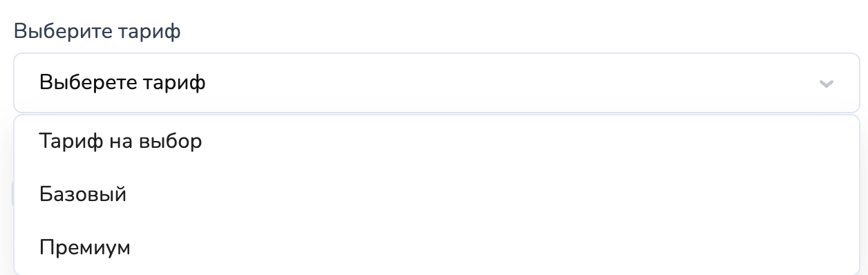Select the Premium plan labeled 'Премиум'
Screen dimensions: 868x275
click(x=437, y=247)
